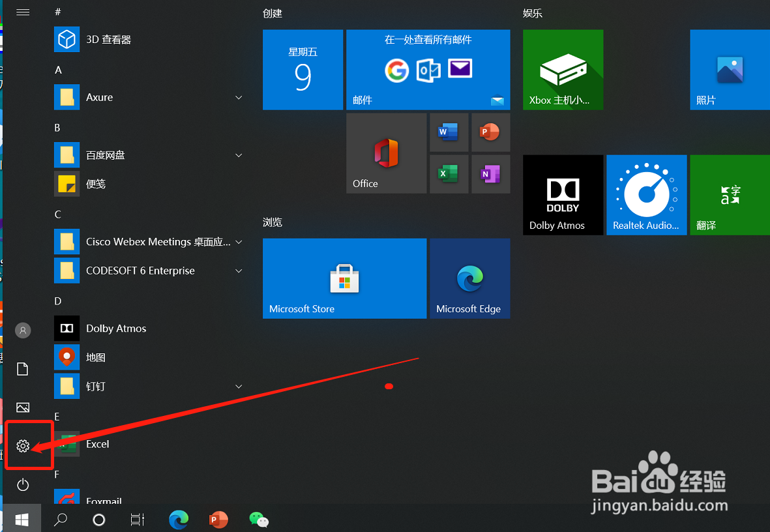Expand the Axure folder chevron
This screenshot has height=532, width=770.
[239, 97]
